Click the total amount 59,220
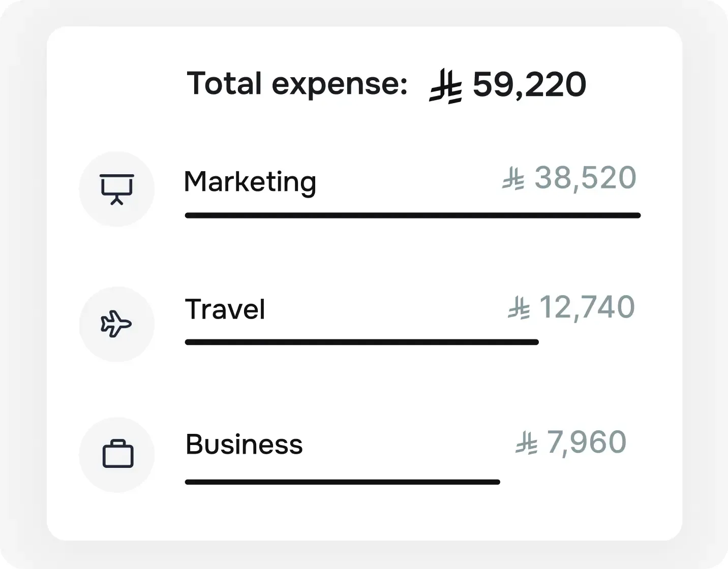This screenshot has width=728, height=569. click(x=529, y=85)
